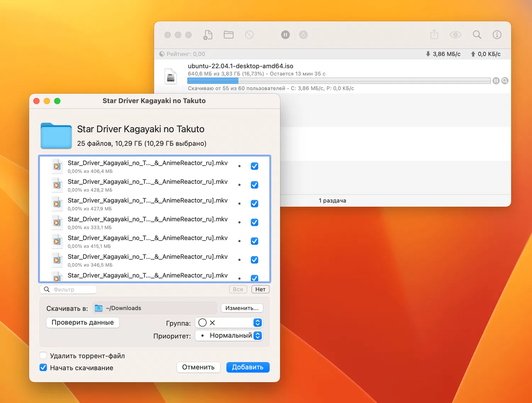Open priority dot for the 346,5 МБ file
The width and height of the screenshot is (532, 403).
(239, 260)
